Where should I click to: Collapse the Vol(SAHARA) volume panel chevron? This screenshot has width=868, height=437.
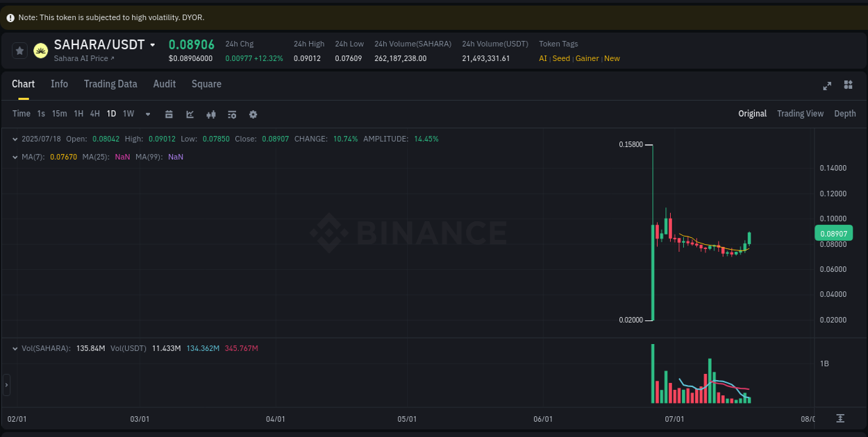(x=14, y=348)
